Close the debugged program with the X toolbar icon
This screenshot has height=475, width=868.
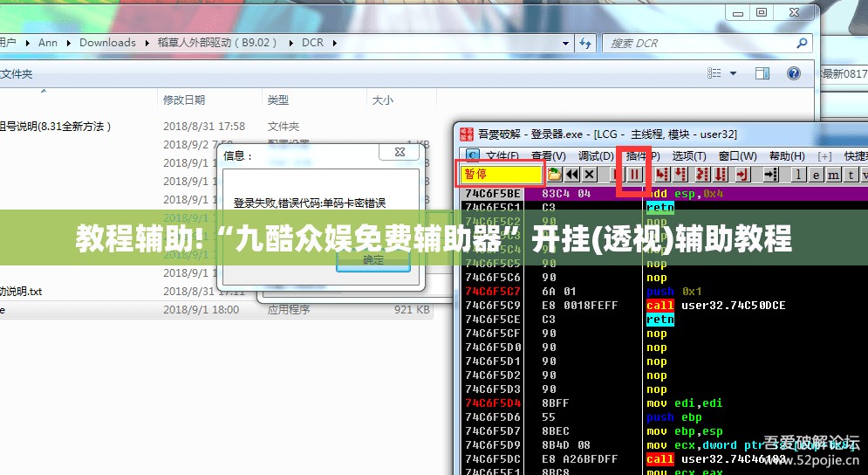tap(590, 175)
